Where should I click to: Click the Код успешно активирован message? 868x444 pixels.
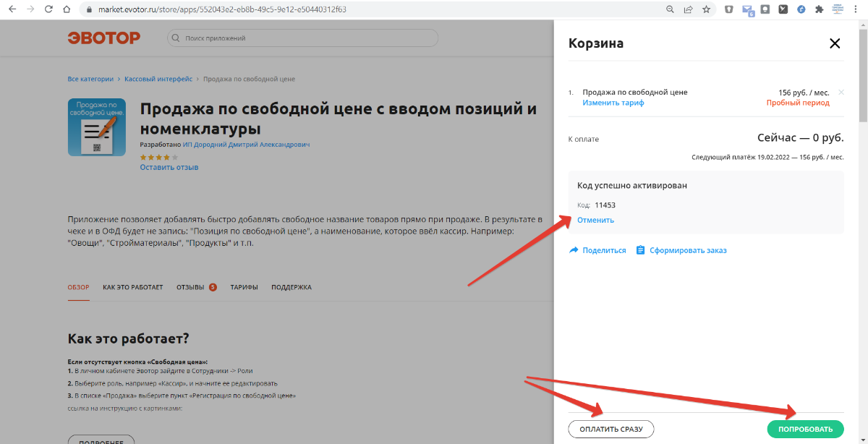(x=632, y=185)
